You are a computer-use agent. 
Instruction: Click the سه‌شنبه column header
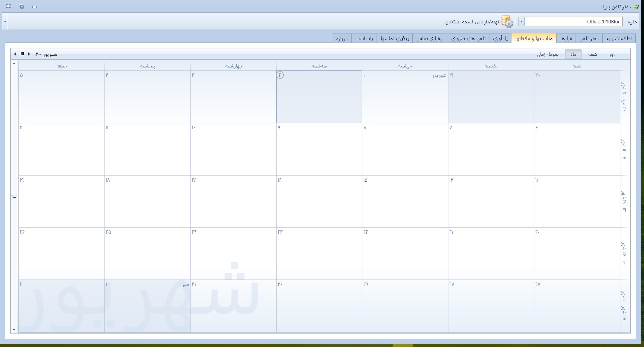click(x=319, y=66)
